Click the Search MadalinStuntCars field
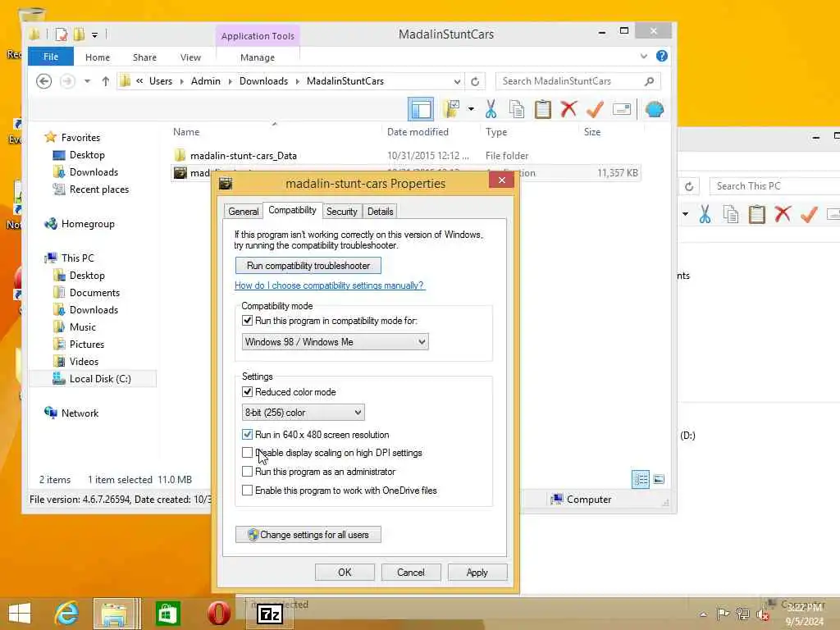The image size is (840, 630). [577, 81]
